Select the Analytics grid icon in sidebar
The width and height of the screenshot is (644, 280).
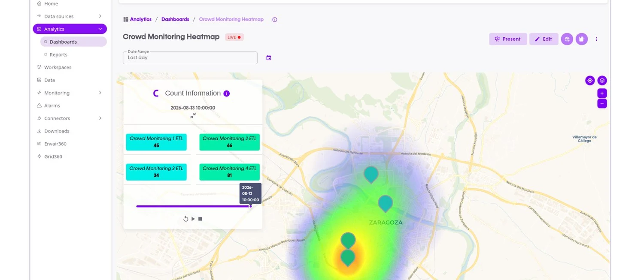coord(39,29)
